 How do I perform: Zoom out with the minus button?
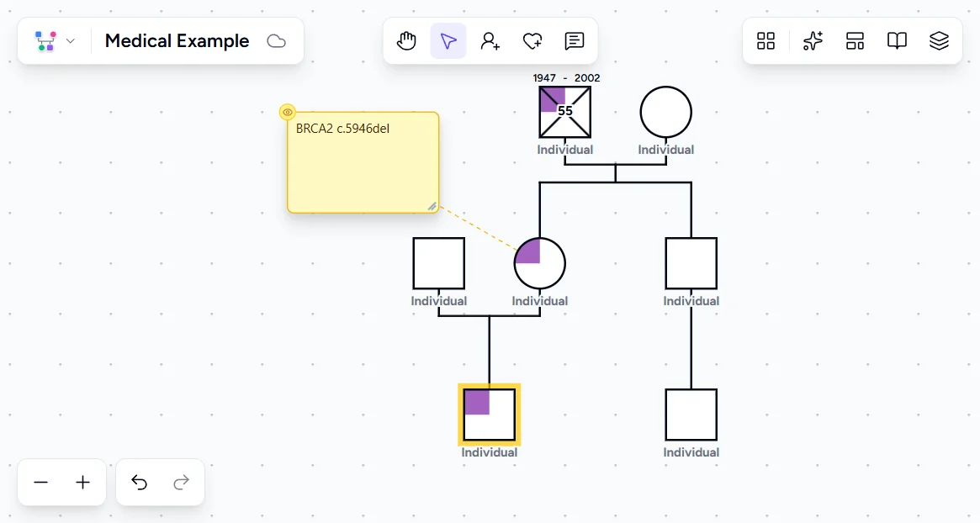coord(40,483)
